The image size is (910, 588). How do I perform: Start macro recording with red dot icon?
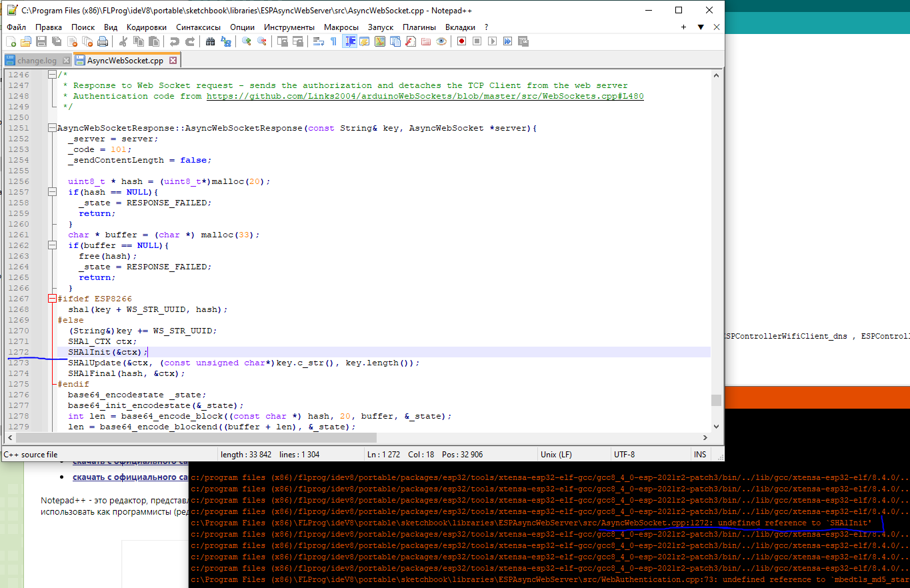coord(461,41)
